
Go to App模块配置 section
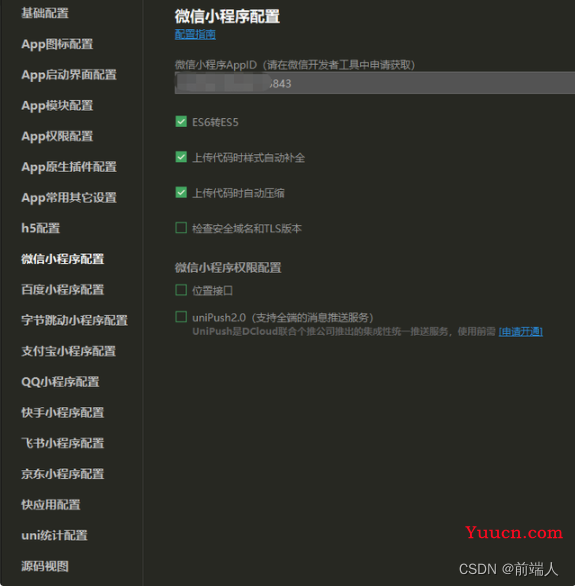pyautogui.click(x=57, y=106)
